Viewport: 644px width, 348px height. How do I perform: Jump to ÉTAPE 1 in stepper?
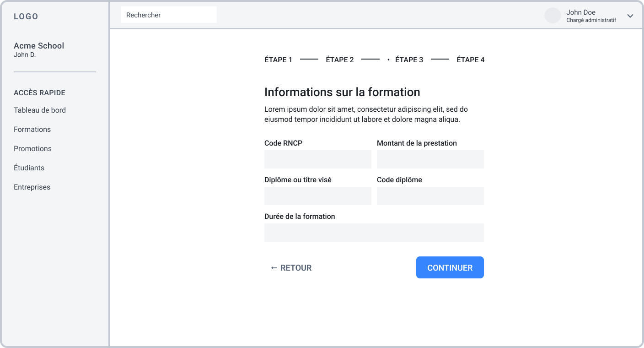278,60
